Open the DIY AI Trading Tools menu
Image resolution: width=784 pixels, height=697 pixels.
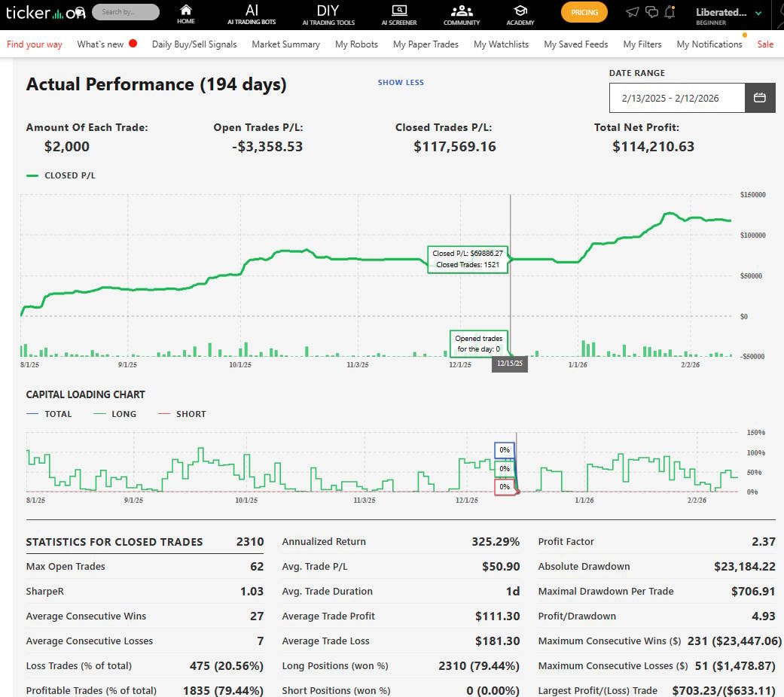click(x=328, y=14)
